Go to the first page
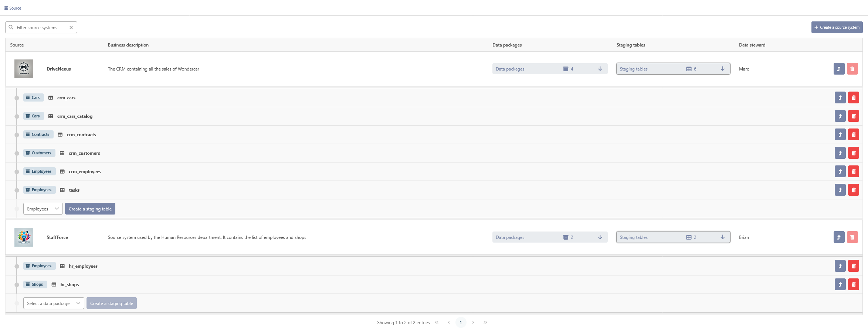The image size is (868, 336). click(437, 322)
